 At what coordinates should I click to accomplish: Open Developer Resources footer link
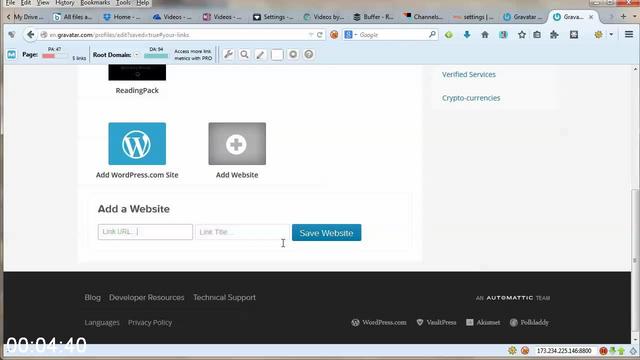tap(147, 298)
